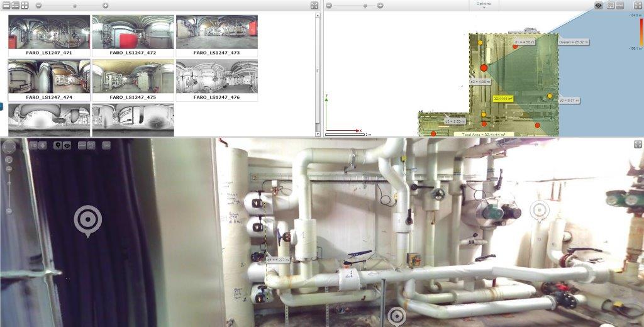Click the map zoom slider handle
The image size is (644, 327).
pos(365,5)
